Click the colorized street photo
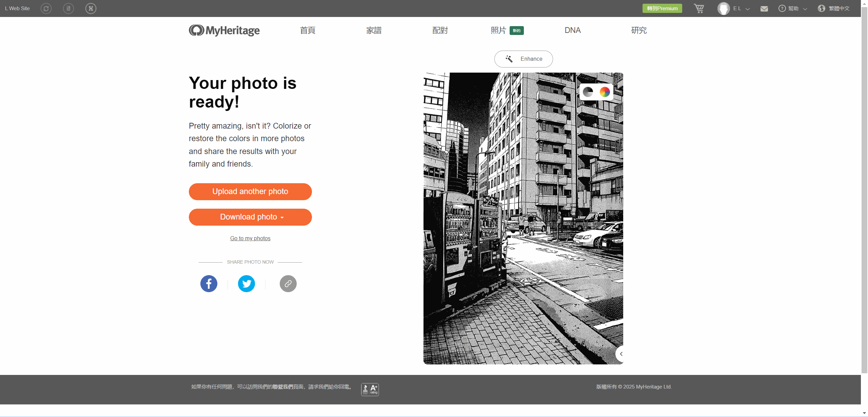This screenshot has width=868, height=417. point(523,219)
